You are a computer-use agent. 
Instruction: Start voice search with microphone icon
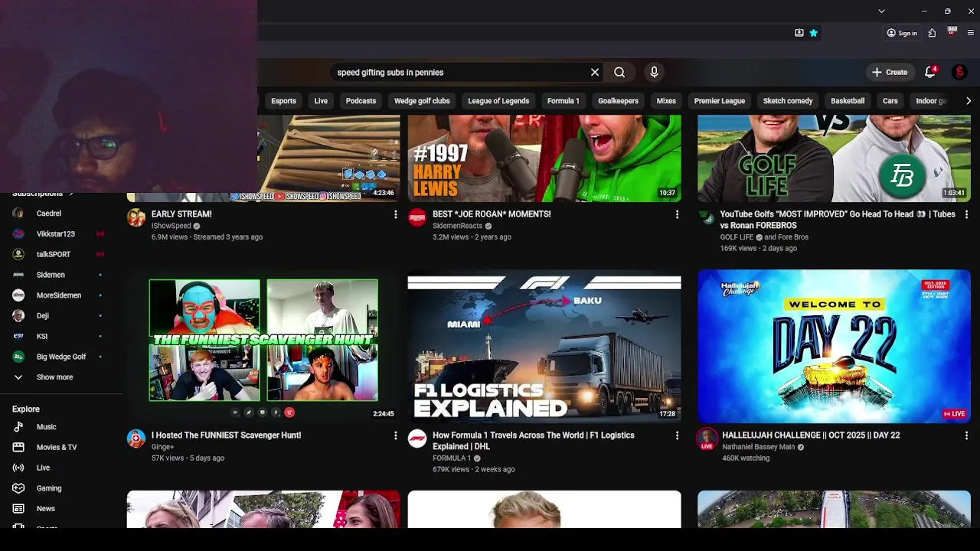tap(654, 72)
